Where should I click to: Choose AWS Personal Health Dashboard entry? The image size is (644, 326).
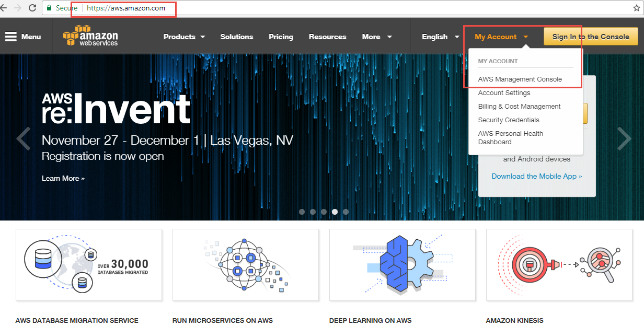pos(511,138)
